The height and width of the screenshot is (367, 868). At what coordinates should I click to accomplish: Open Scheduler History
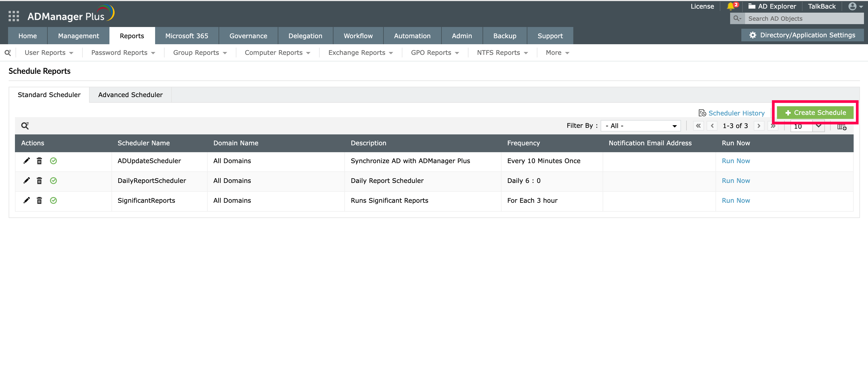[x=736, y=113]
